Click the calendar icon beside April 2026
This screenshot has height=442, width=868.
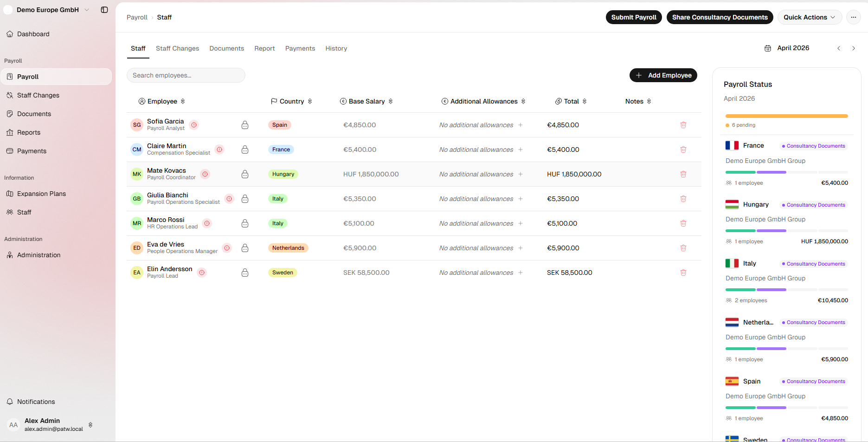768,48
